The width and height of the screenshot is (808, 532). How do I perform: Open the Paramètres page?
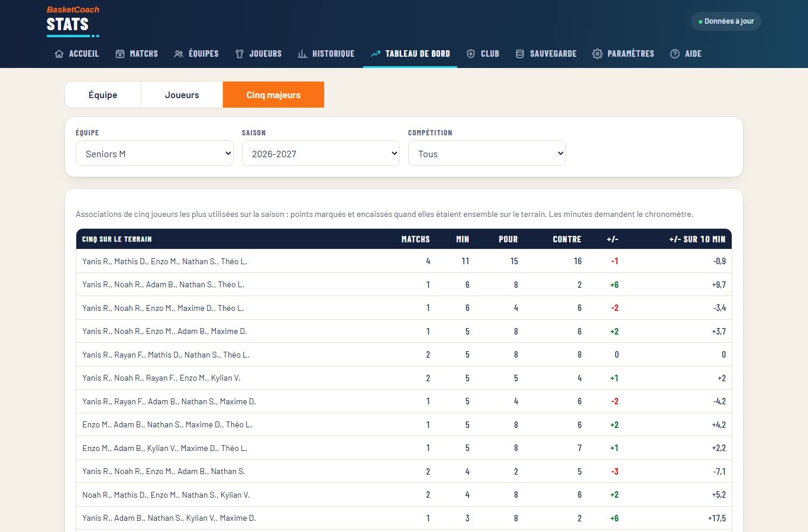(623, 54)
